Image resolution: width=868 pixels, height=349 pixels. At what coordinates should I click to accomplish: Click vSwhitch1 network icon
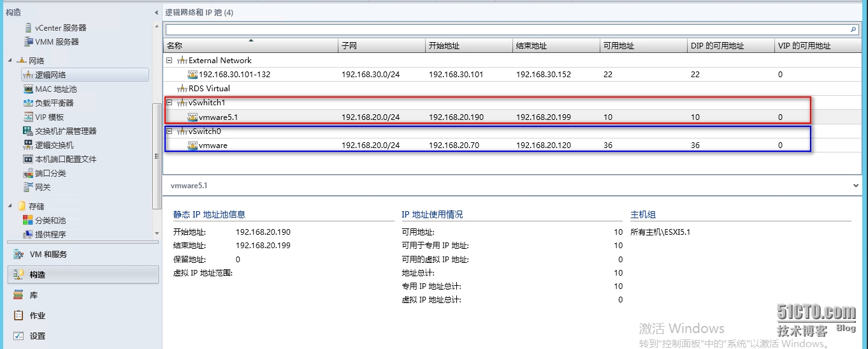(182, 103)
